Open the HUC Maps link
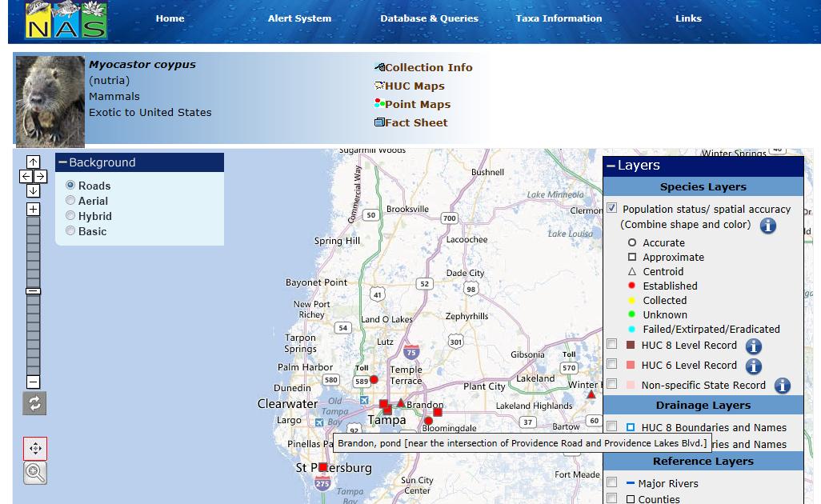The width and height of the screenshot is (821, 504). click(x=414, y=86)
